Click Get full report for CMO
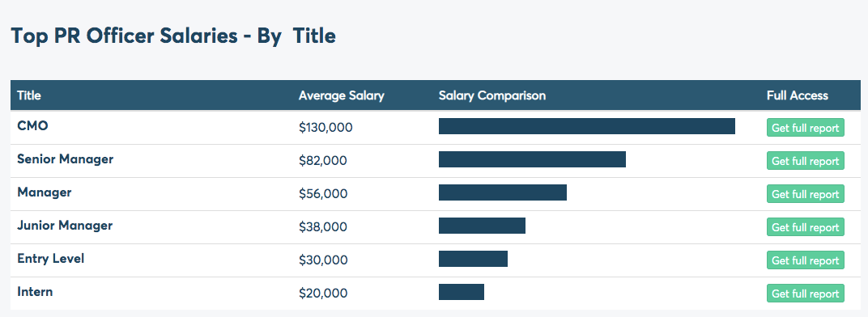Image resolution: width=868 pixels, height=317 pixels. coord(806,127)
